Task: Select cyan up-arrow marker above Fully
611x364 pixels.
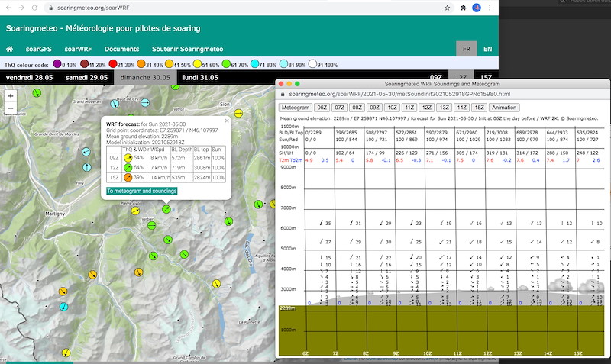Action: (87, 167)
